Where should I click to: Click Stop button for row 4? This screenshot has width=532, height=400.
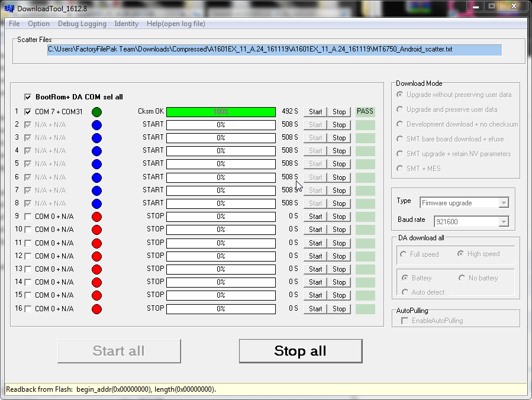pyautogui.click(x=339, y=151)
